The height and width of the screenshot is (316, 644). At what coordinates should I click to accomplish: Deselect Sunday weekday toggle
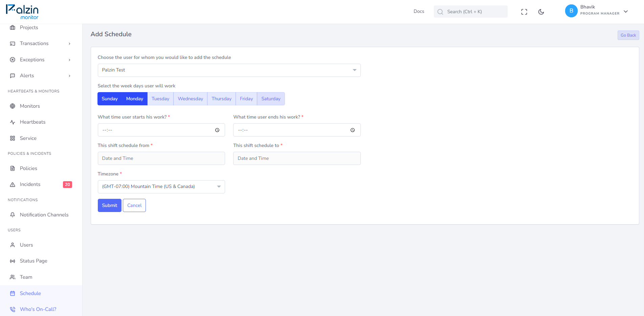(110, 99)
